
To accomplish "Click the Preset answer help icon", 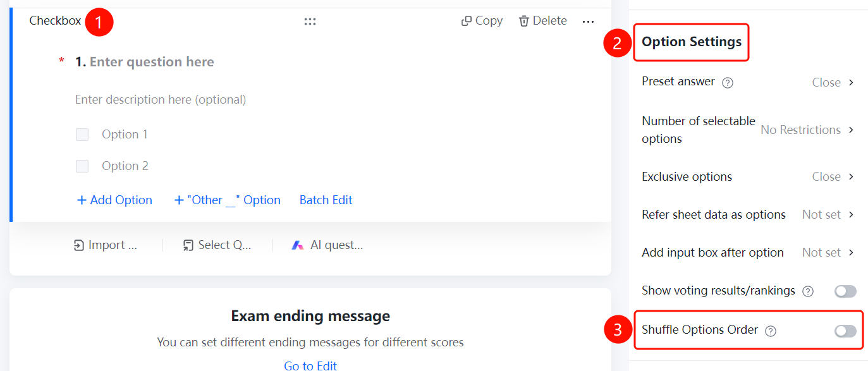I will (x=728, y=82).
